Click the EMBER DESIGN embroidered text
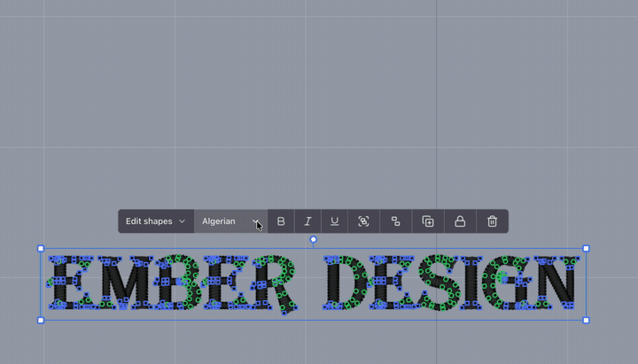 (314, 283)
